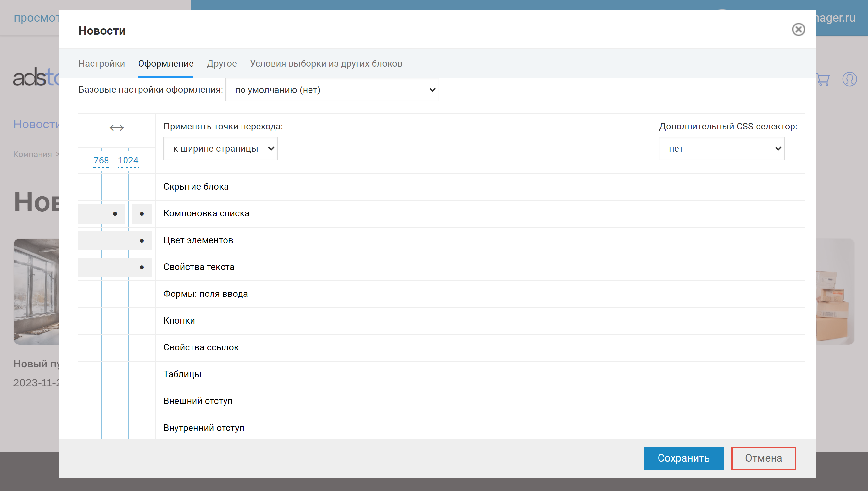Open the Другое tab
The width and height of the screenshot is (868, 491).
click(222, 64)
